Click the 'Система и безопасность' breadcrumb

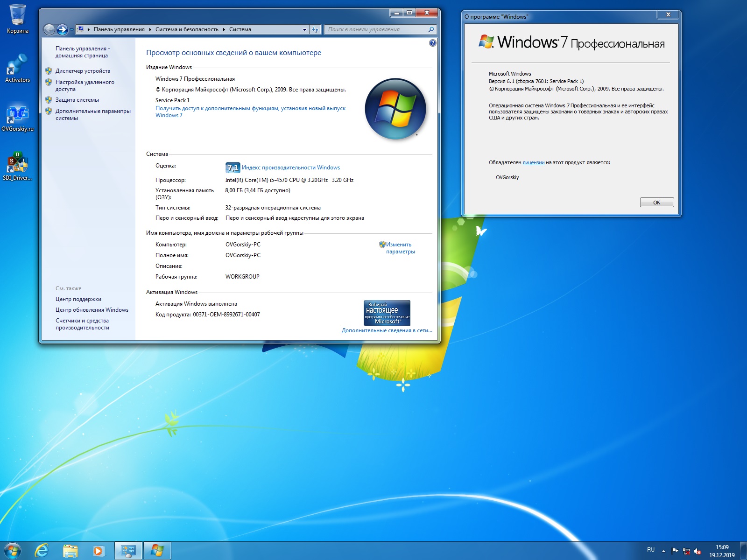tap(187, 29)
